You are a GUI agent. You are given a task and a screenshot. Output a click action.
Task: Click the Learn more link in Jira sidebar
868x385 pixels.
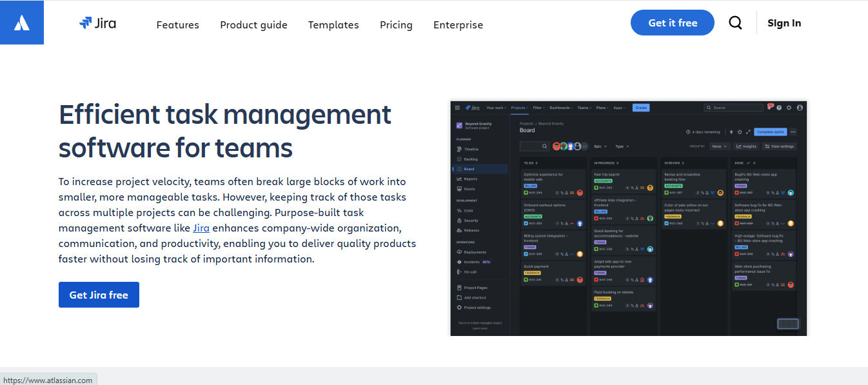click(480, 328)
